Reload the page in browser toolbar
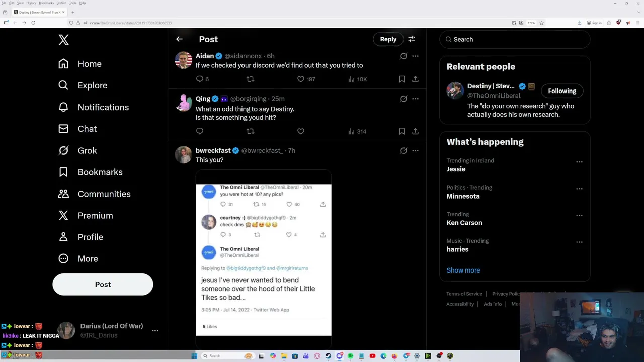This screenshot has height=362, width=644. point(33,23)
